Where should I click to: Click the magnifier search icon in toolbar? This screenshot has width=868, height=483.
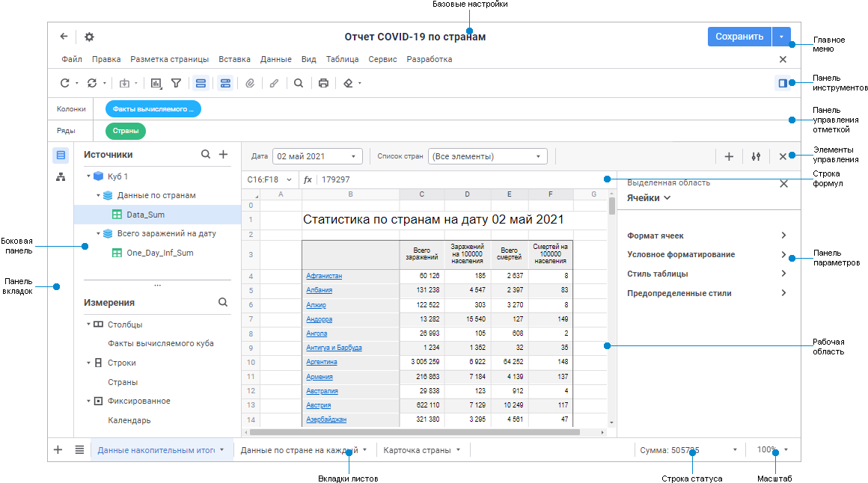pyautogui.click(x=298, y=83)
